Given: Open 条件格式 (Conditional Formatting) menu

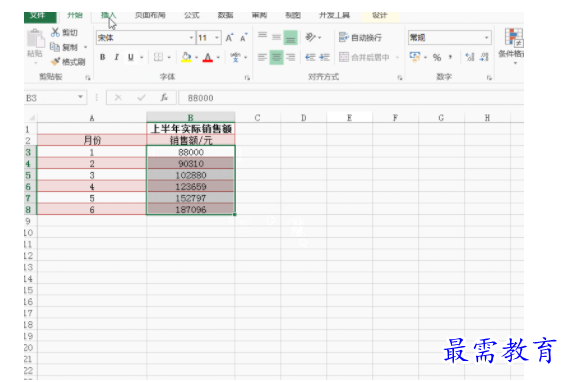Looking at the screenshot, I should tap(512, 46).
